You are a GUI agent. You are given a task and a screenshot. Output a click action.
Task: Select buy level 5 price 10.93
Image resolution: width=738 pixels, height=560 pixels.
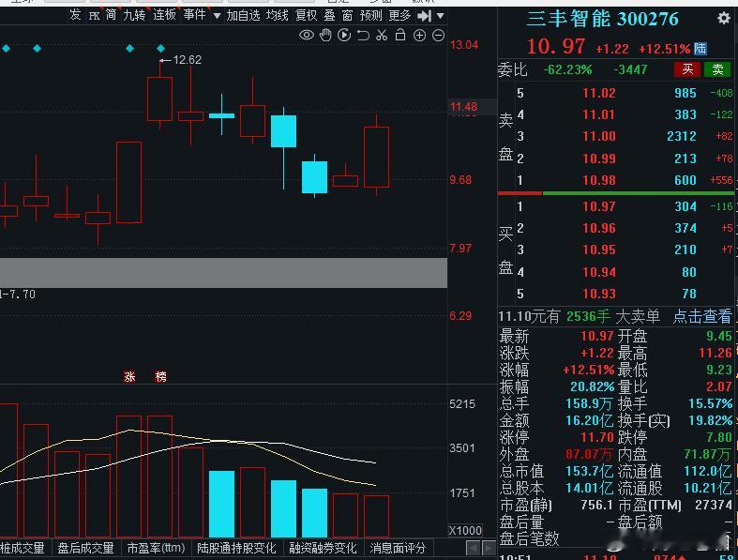[x=598, y=294]
